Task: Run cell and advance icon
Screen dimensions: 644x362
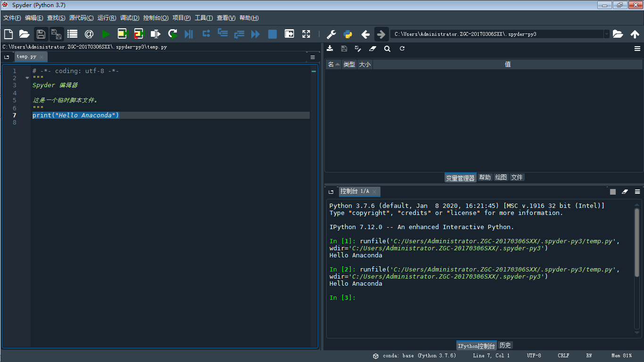Action: (x=139, y=34)
